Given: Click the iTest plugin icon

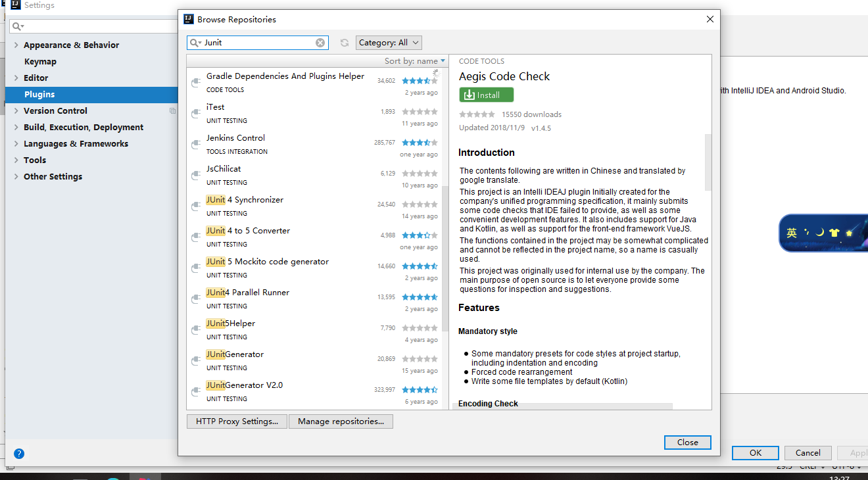Looking at the screenshot, I should (x=195, y=111).
